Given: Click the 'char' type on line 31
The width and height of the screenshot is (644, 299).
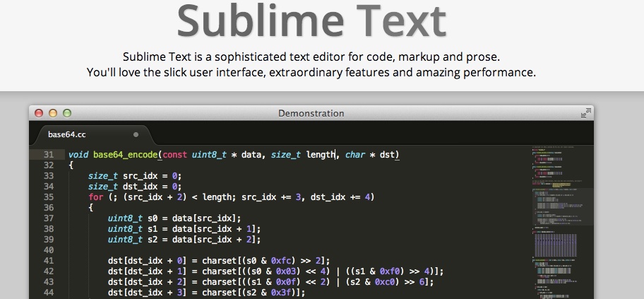Looking at the screenshot, I should coord(355,155).
